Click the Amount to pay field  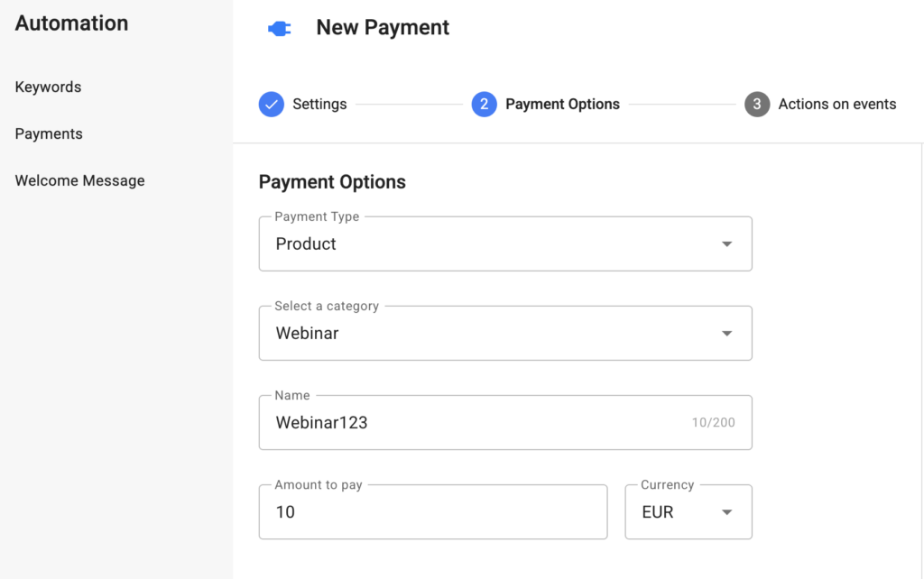433,512
